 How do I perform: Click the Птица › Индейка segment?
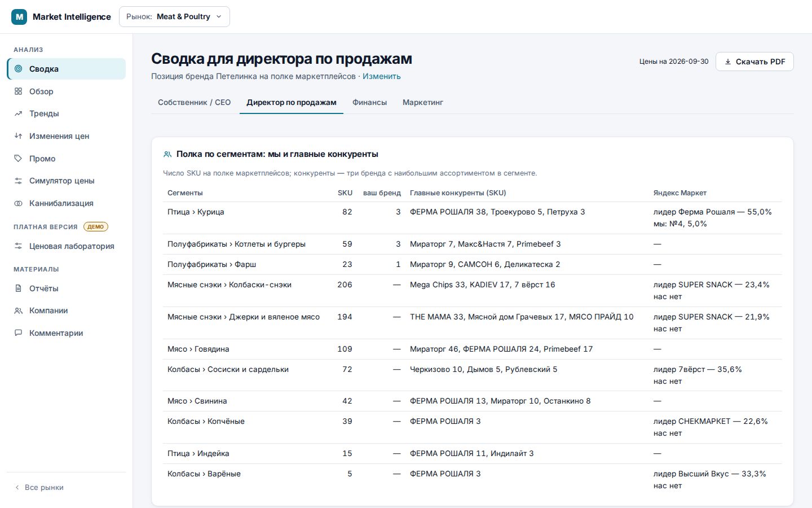(x=198, y=453)
